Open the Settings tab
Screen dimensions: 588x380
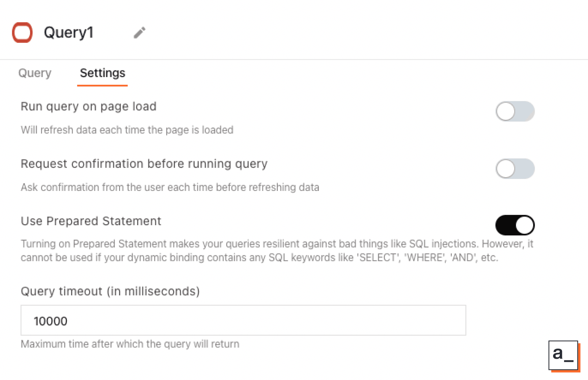click(x=102, y=73)
